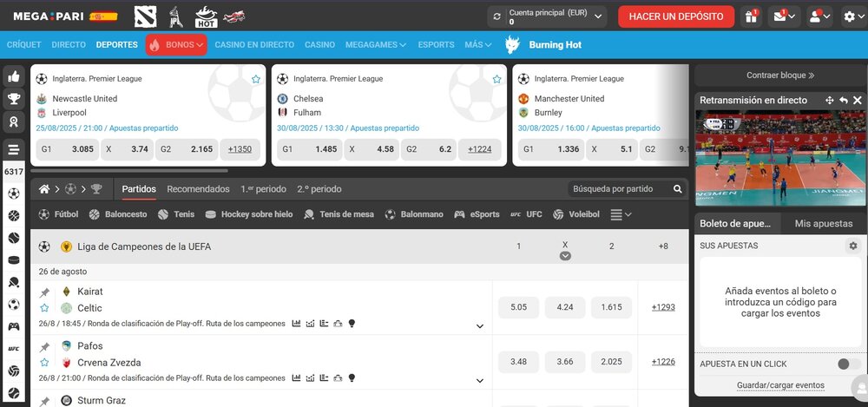Expand the Kairat vs Celtic markets
868x407 pixels.
[x=480, y=326]
